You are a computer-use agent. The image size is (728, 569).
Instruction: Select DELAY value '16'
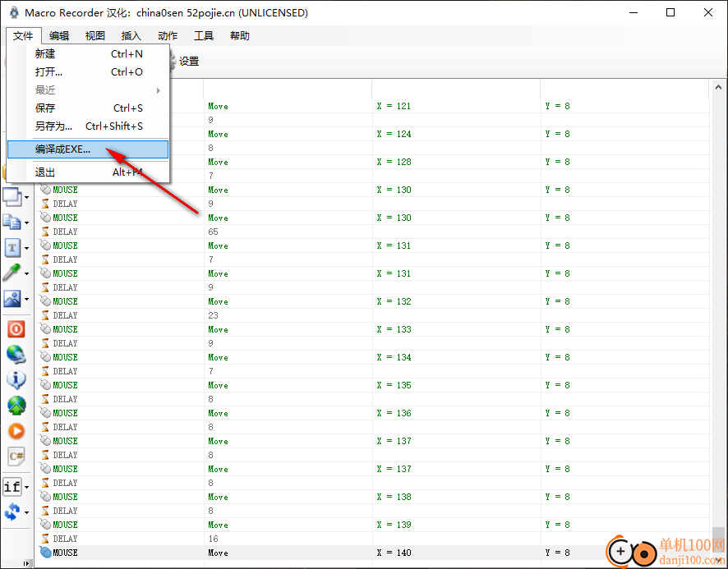click(x=213, y=539)
